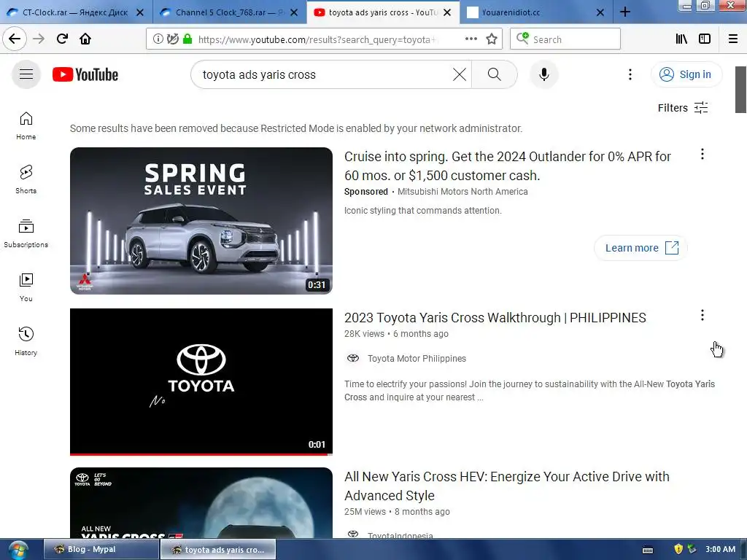747x560 pixels.
Task: Open page actions three-dot menu in address bar
Action: click(471, 39)
